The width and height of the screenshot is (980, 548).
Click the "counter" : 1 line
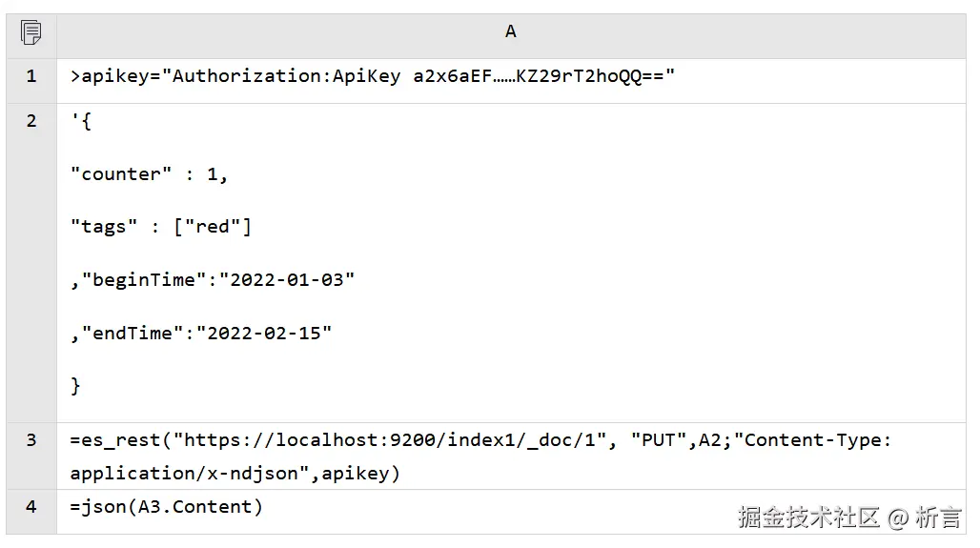click(149, 174)
